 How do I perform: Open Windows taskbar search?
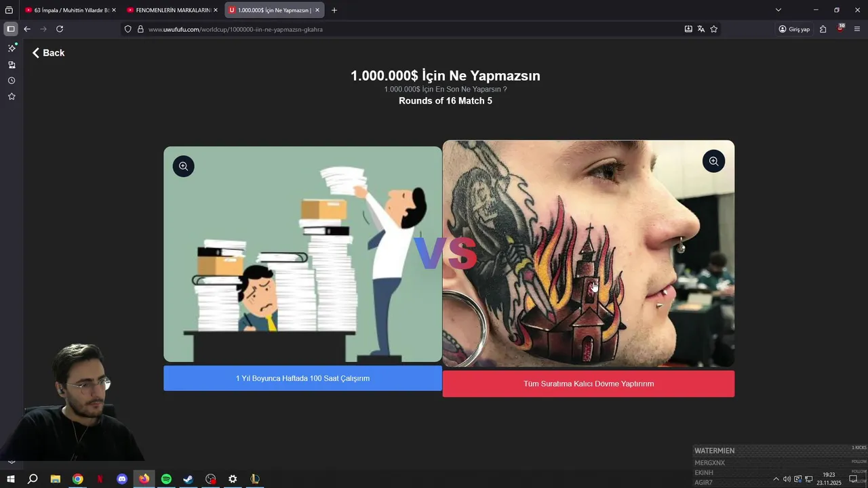[x=33, y=479]
